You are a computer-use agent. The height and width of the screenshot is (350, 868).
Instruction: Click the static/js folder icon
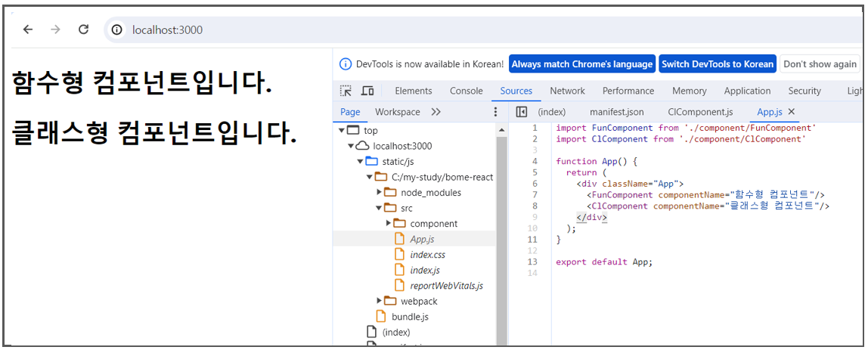click(x=371, y=162)
